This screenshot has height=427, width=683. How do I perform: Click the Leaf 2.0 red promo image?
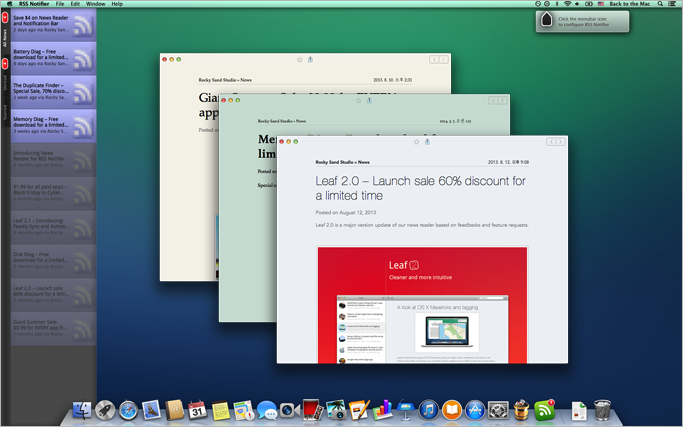click(x=422, y=305)
